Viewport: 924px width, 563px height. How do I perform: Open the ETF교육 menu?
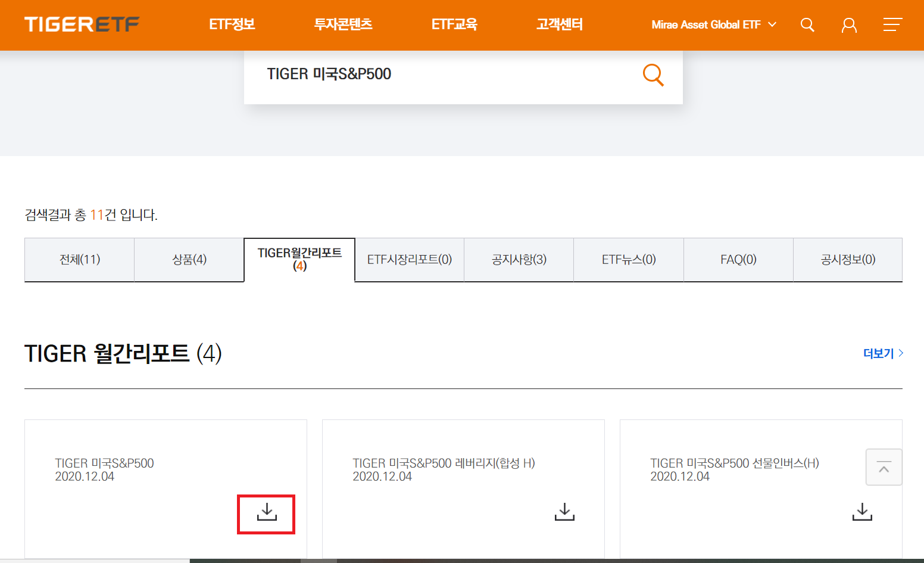click(454, 24)
